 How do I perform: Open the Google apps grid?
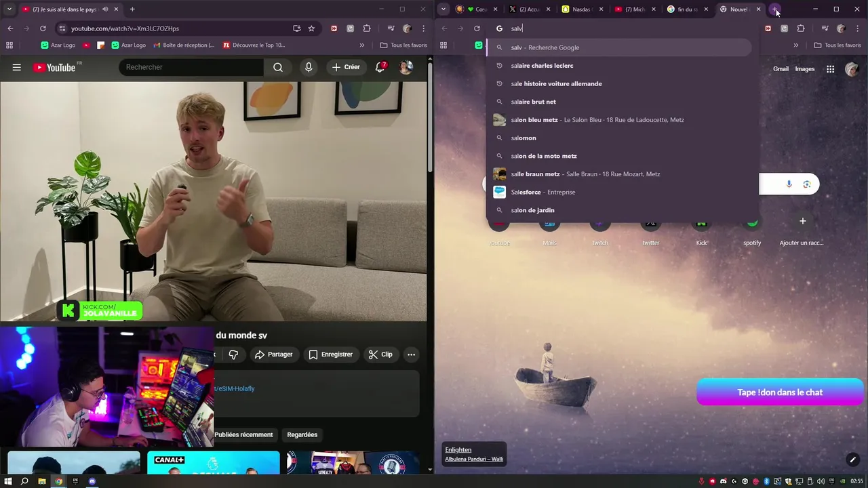(x=830, y=69)
